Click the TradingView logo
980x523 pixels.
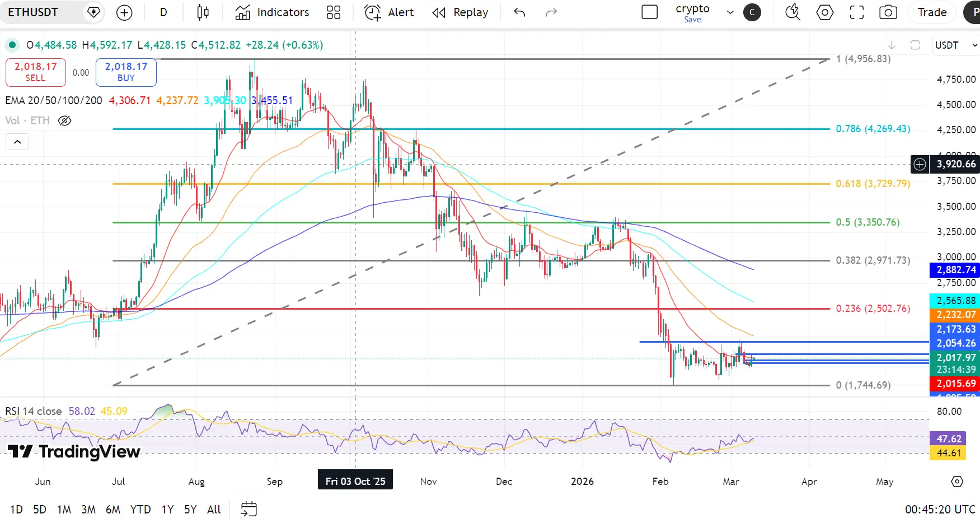pyautogui.click(x=74, y=452)
